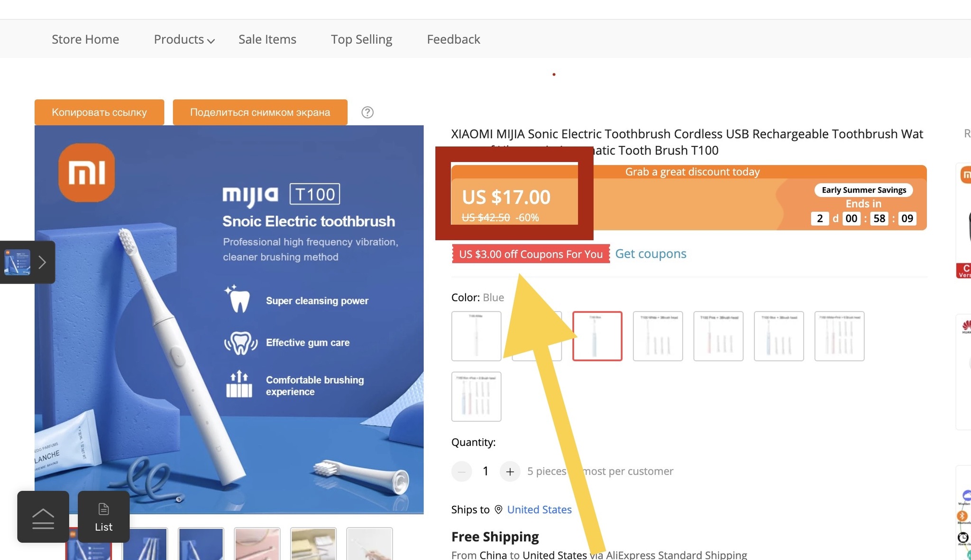Viewport: 971px width, 560px height.
Task: Click the Sale Items menu tab
Action: 267,39
